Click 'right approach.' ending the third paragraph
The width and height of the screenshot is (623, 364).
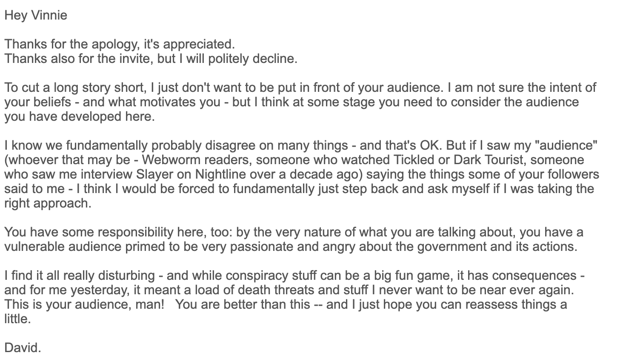click(48, 204)
